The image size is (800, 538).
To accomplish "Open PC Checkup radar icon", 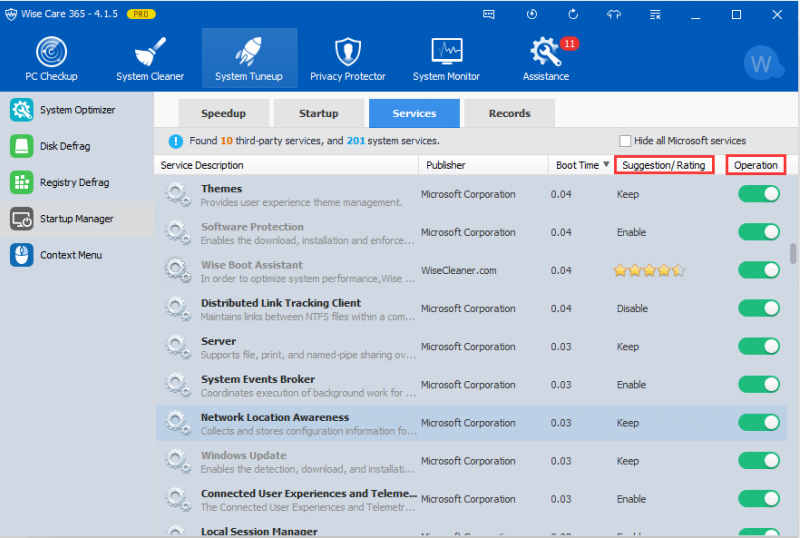I will click(x=51, y=52).
